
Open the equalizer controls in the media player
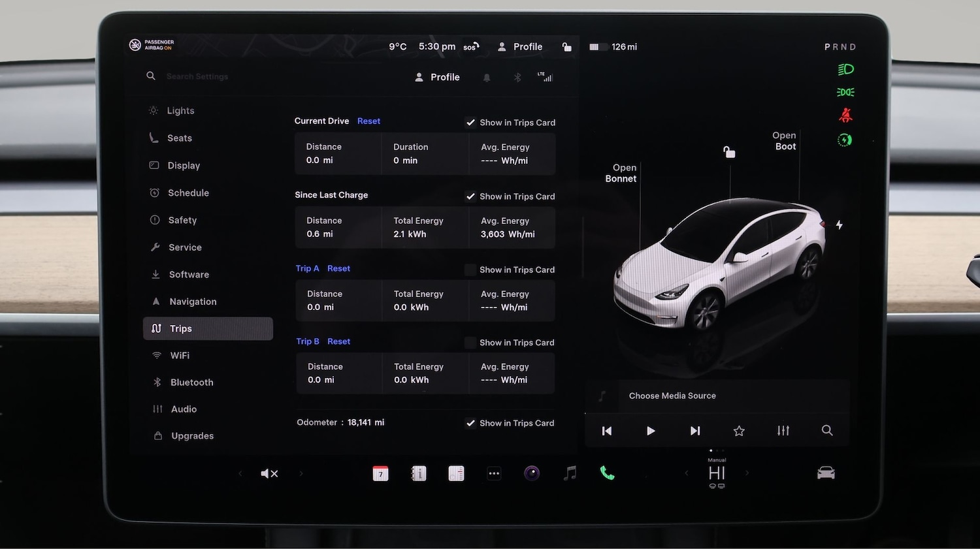783,431
